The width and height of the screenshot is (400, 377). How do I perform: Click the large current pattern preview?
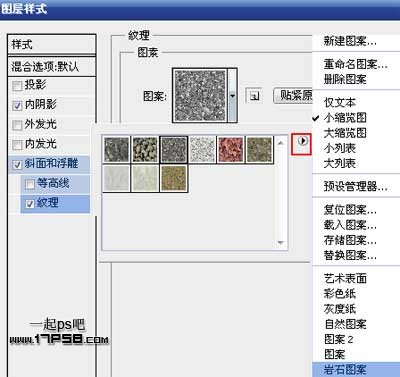(x=200, y=96)
